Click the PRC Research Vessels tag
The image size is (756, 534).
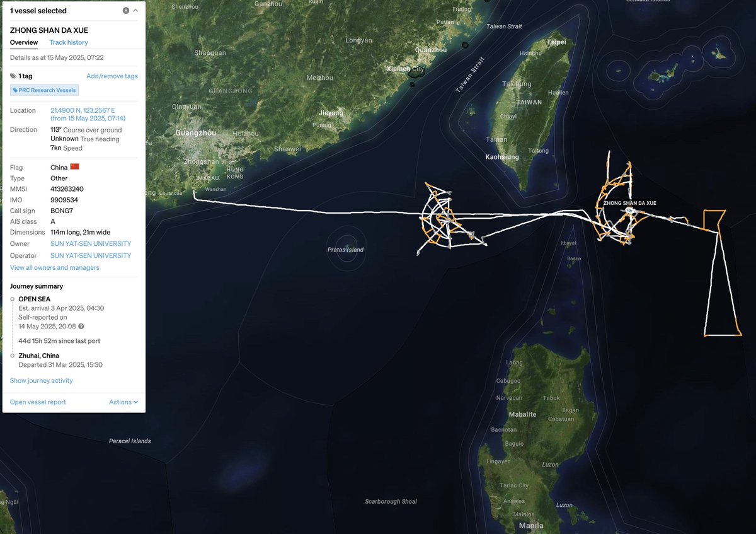point(44,90)
